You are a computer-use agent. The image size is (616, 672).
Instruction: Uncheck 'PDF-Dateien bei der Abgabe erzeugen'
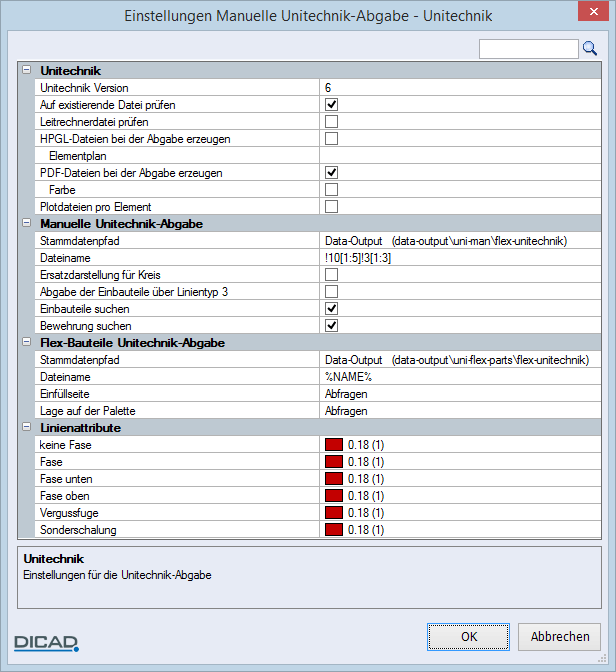click(331, 173)
